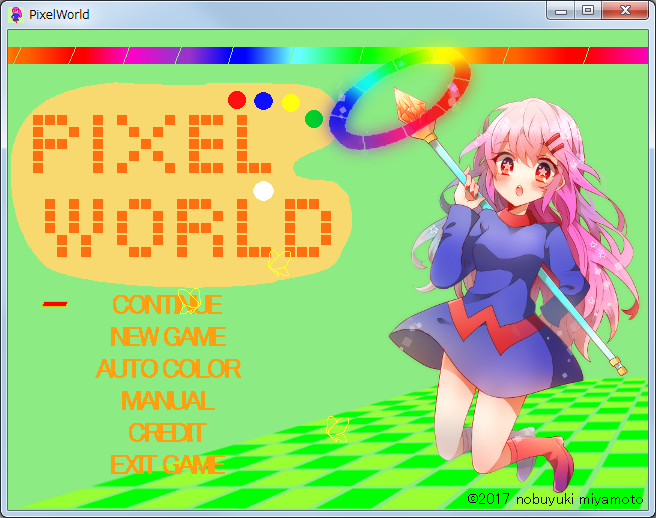Choose EXIT GAME

tap(168, 465)
